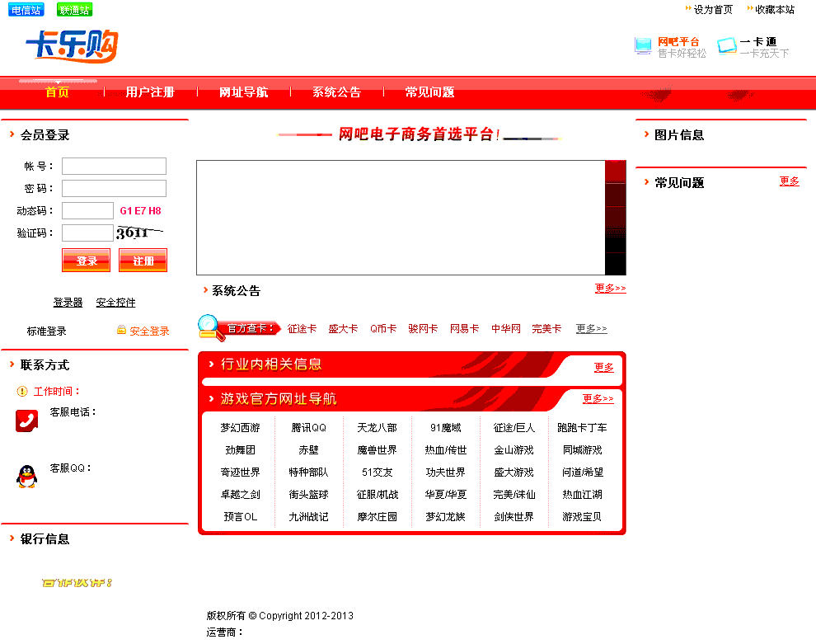Go to the 首页 nav tab
816x644 pixels.
pyautogui.click(x=57, y=92)
